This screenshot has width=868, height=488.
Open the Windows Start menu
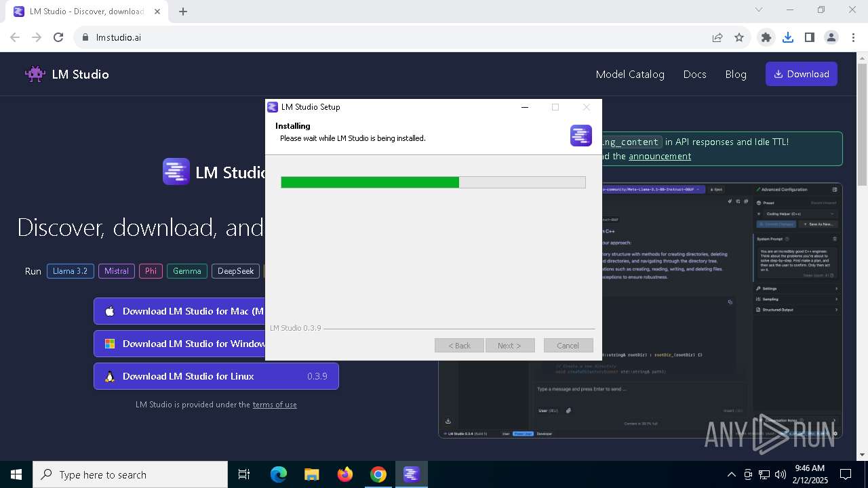coord(16,474)
